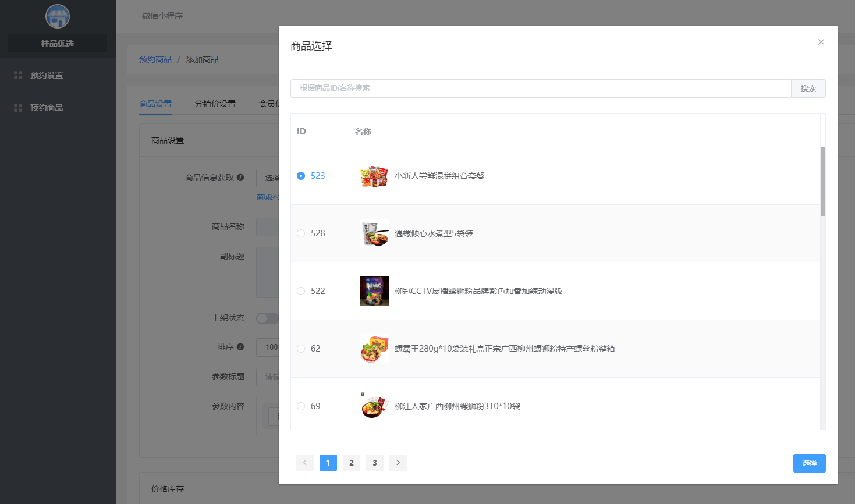Click product name 柳江人家广西柳州螺蛳粉310*10袋
The image size is (855, 504).
tap(457, 406)
